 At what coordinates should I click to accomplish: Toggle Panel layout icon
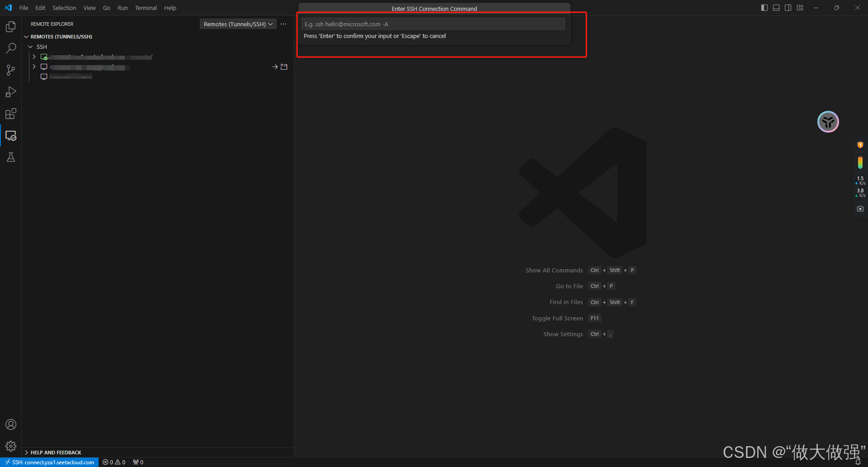[776, 8]
